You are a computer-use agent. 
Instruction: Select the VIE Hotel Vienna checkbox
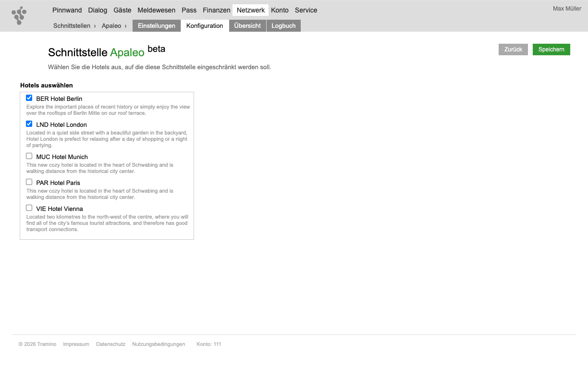[29, 208]
